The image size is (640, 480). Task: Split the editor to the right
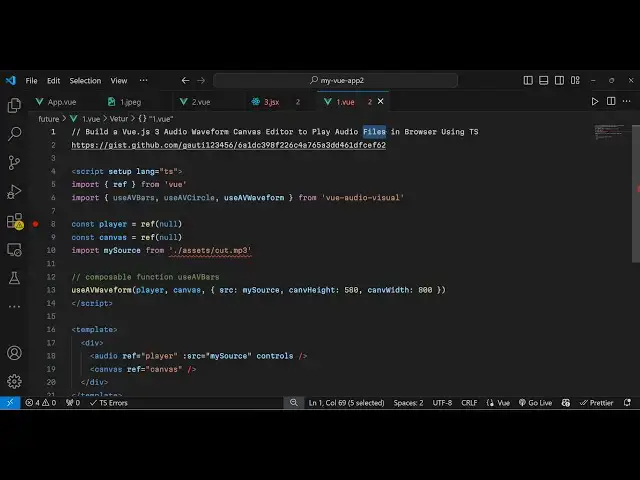(611, 101)
